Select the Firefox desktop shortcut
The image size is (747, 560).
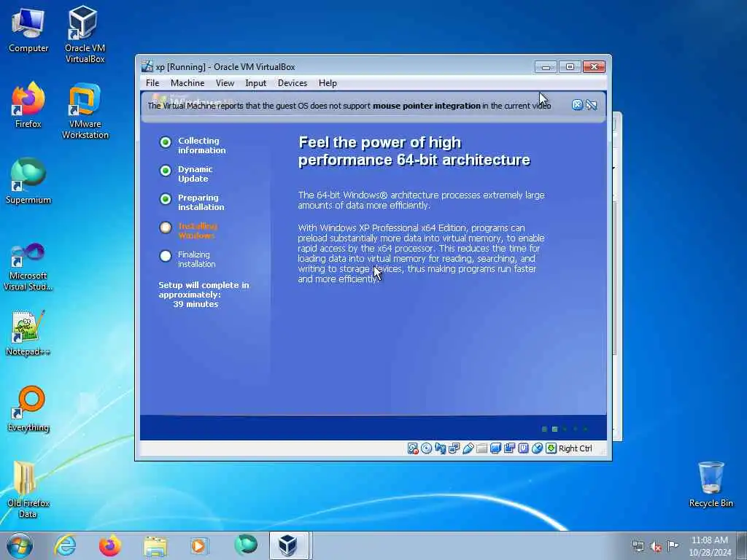click(x=28, y=105)
